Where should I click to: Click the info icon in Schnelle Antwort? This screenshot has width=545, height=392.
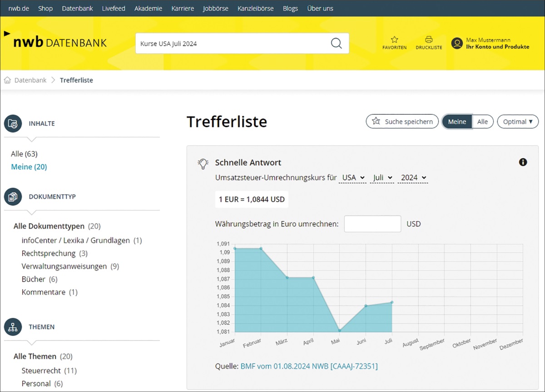(x=523, y=162)
